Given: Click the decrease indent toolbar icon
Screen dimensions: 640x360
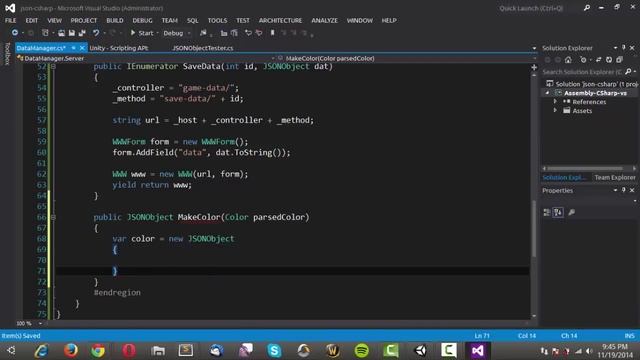Looking at the screenshot, I should 224,33.
